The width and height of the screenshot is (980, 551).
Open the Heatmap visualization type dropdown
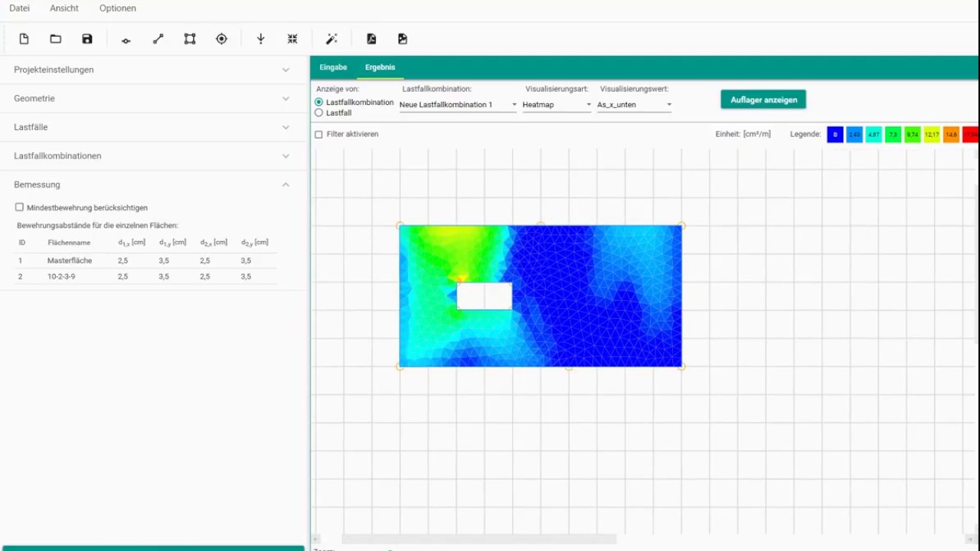pos(557,105)
